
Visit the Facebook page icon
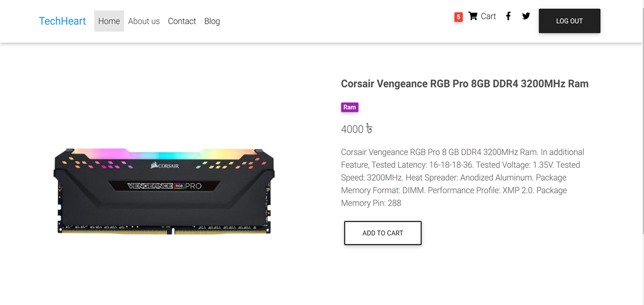pos(508,16)
